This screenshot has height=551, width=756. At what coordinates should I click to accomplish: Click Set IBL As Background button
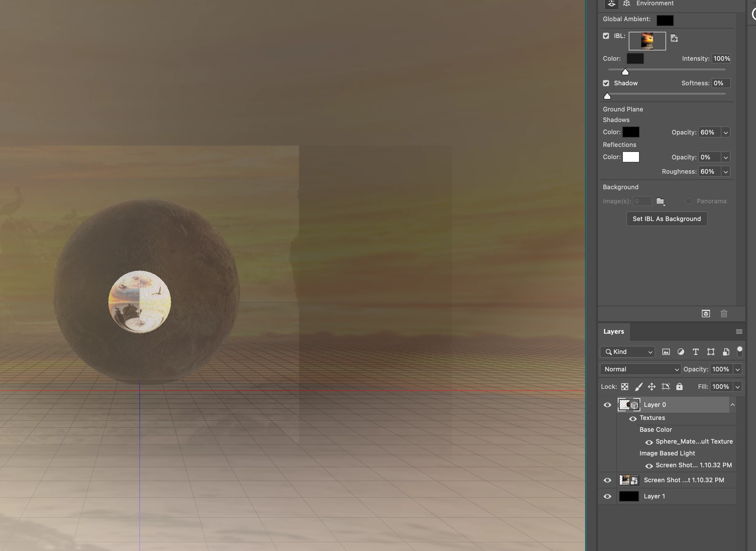[x=667, y=219]
